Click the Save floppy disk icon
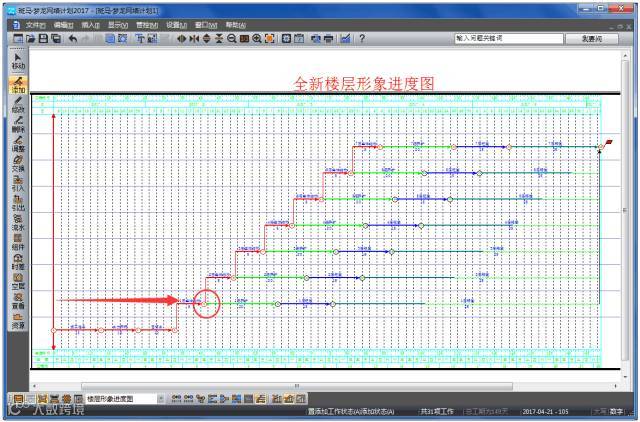640x422 pixels. click(43, 39)
